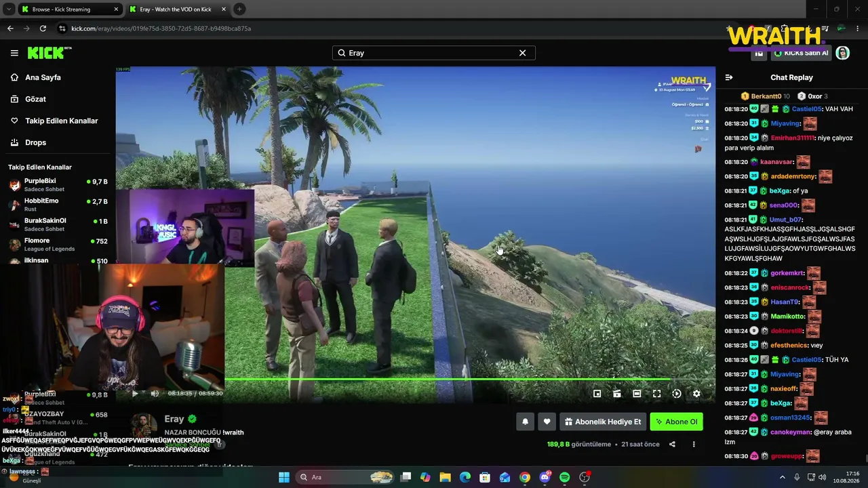Create a clip of the video
868x488 pixels.
617,393
